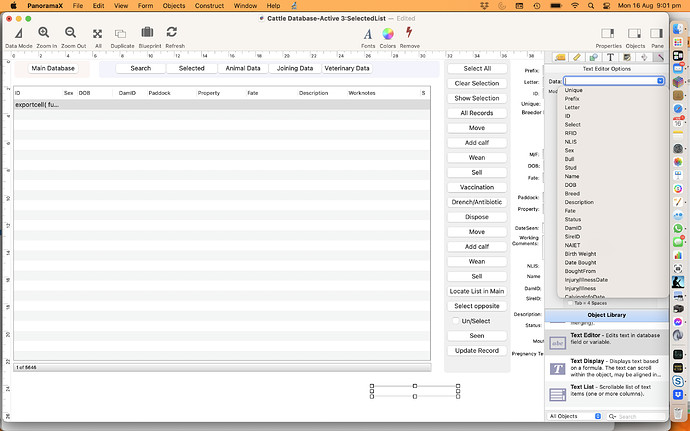Open the Help menu
The image size is (690, 431).
pos(273,6)
